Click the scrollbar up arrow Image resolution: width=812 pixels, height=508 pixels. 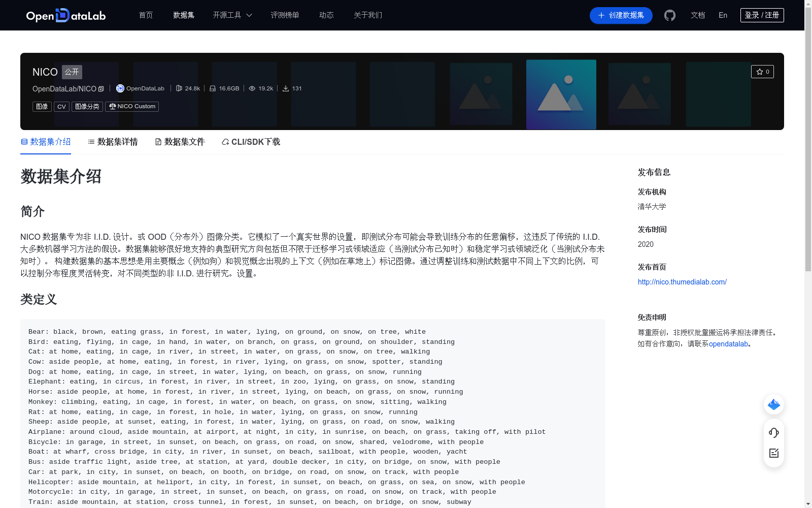pos(808,4)
